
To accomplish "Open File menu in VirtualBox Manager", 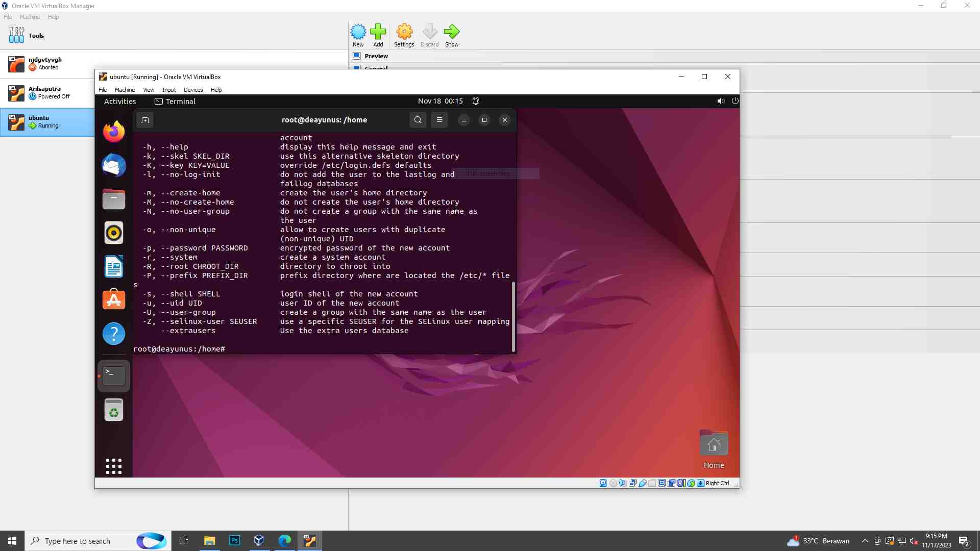I will (8, 17).
